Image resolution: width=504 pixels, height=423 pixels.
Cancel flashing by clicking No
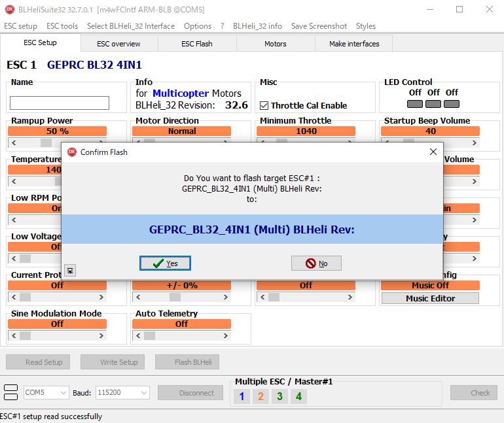point(316,263)
